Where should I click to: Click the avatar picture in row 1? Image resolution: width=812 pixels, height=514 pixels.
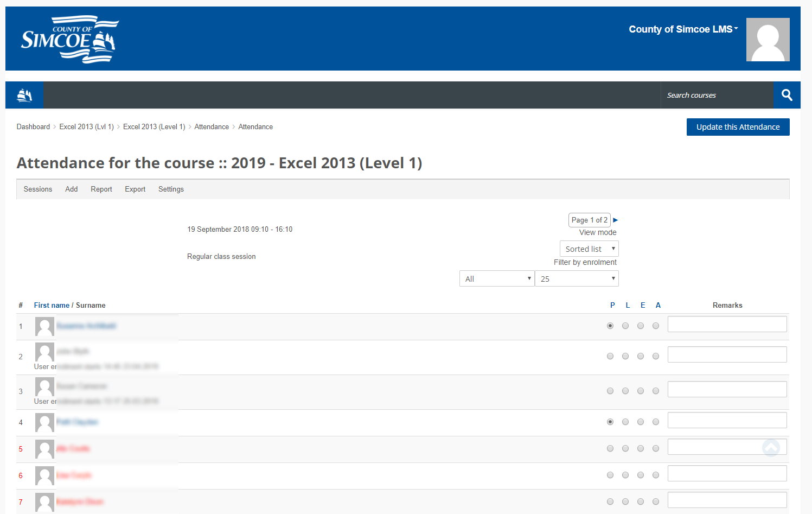point(44,326)
